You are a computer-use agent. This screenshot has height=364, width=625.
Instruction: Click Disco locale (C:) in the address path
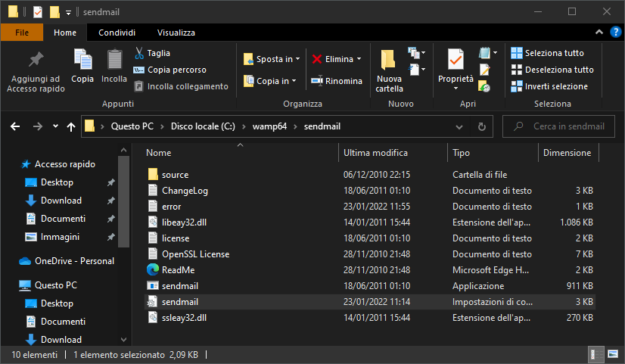(x=203, y=126)
